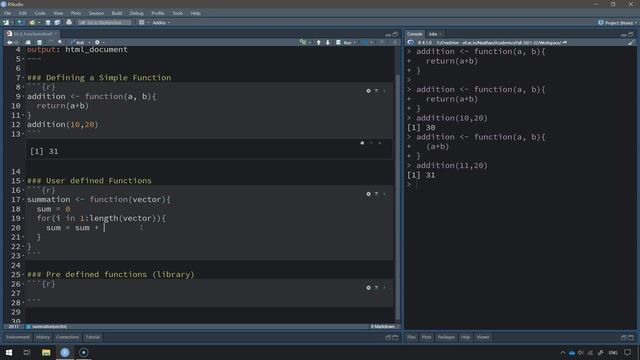Click the open file icon
Viewport: 640px width, 360px height.
pyautogui.click(x=32, y=22)
